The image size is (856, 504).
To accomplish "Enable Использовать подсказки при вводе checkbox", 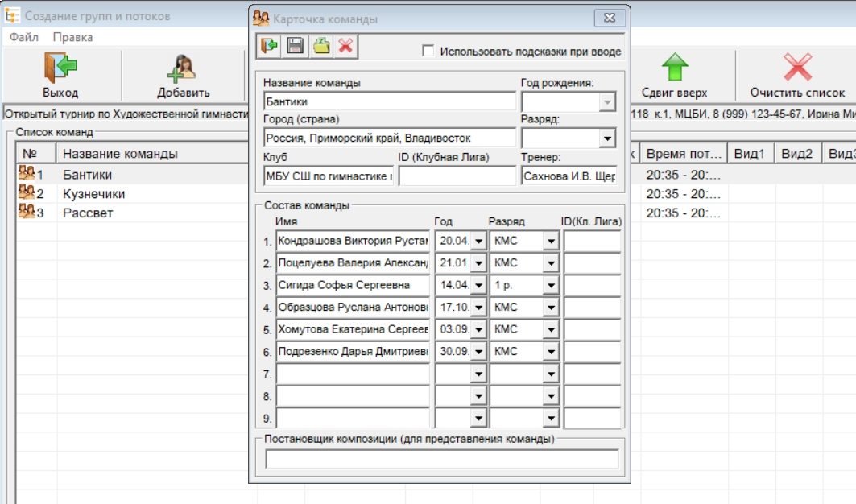I will pos(428,52).
